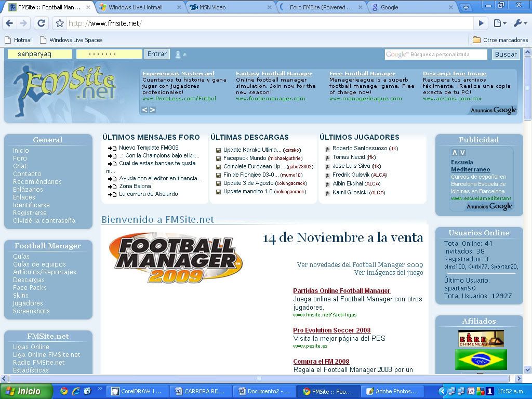Click the arrow icon beside Nuevo Template FMG09
The image size is (532, 399).
(x=112, y=148)
